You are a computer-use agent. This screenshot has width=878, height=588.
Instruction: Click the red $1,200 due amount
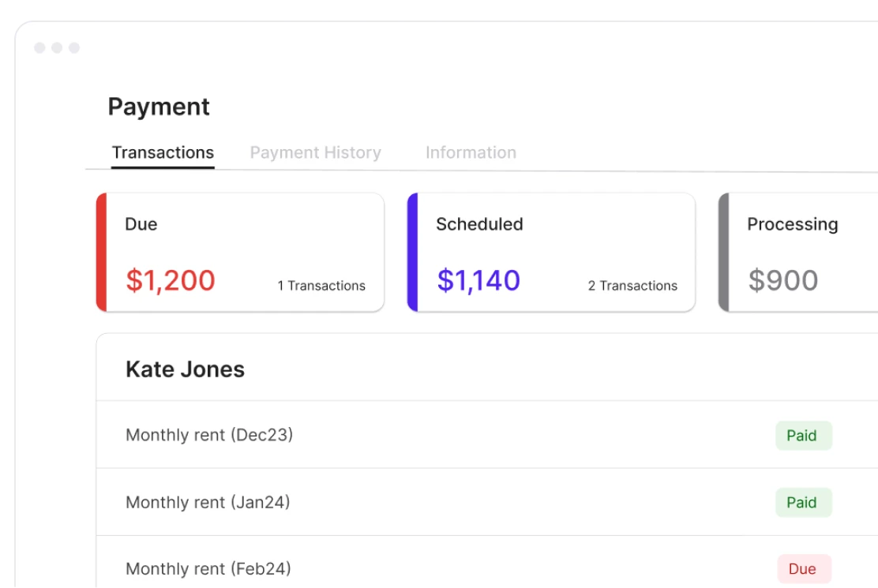171,280
